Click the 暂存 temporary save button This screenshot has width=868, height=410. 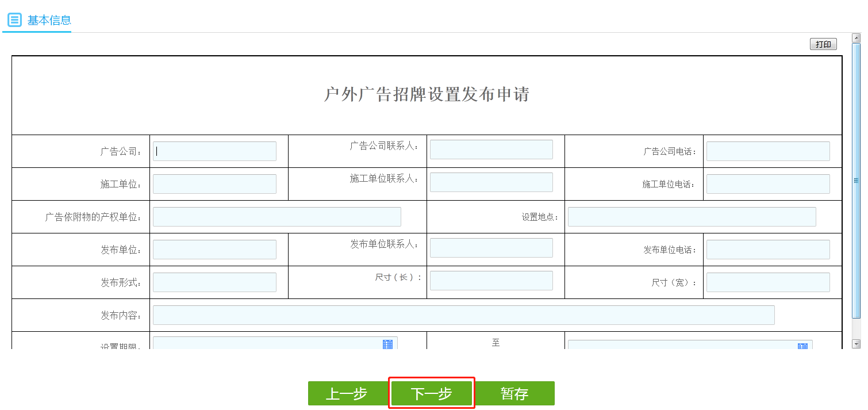point(514,393)
